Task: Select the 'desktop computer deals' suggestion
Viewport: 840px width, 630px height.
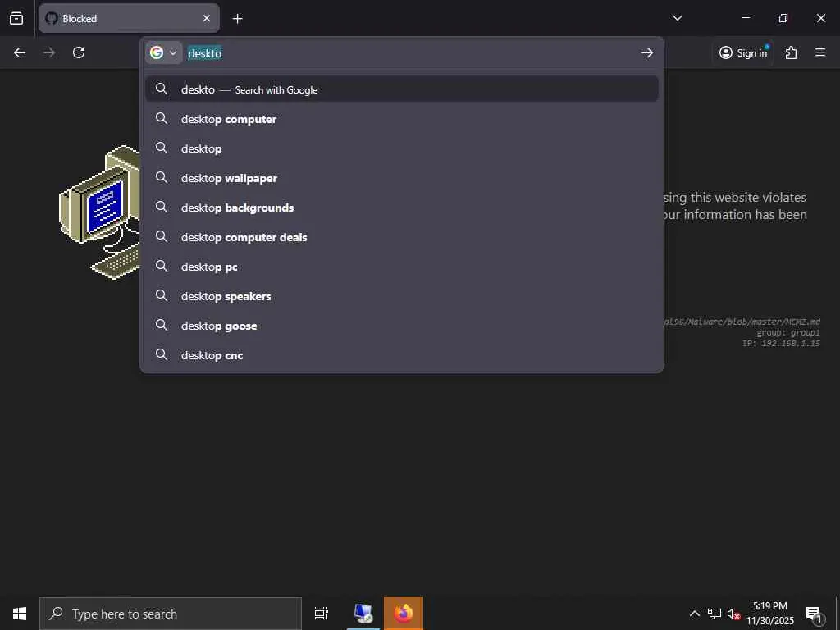Action: tap(402, 237)
